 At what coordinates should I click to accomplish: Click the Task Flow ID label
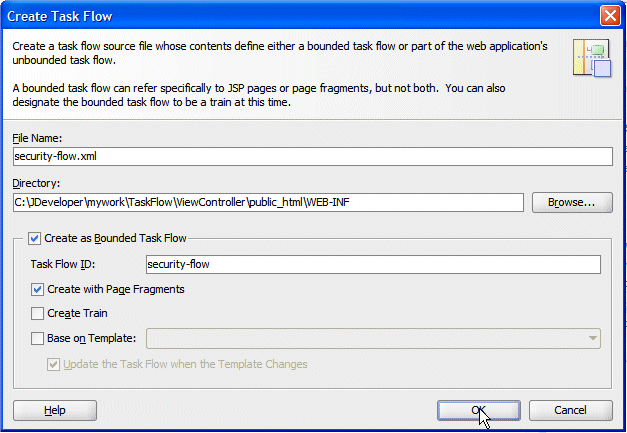click(x=63, y=264)
